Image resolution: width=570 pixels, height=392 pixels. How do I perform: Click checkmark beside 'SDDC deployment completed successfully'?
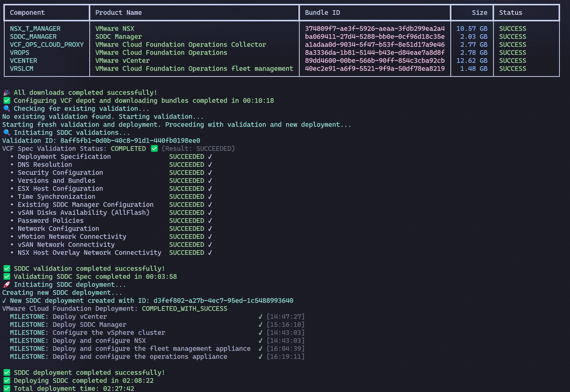(x=7, y=373)
